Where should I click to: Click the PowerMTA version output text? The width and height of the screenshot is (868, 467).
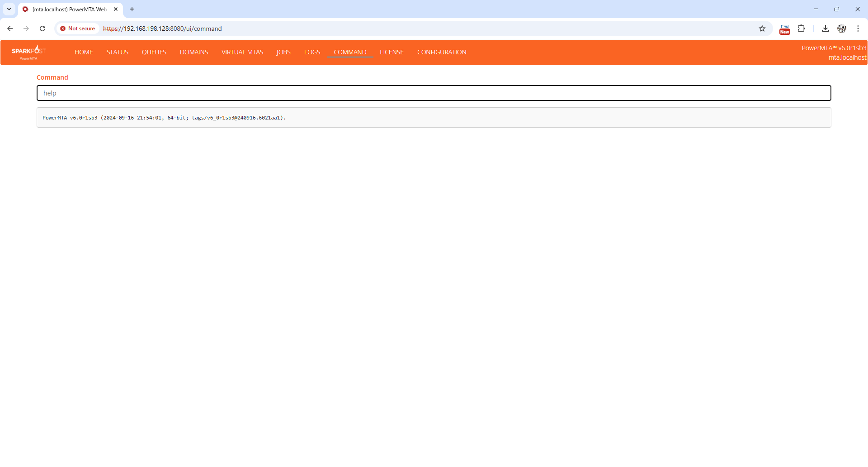click(164, 118)
